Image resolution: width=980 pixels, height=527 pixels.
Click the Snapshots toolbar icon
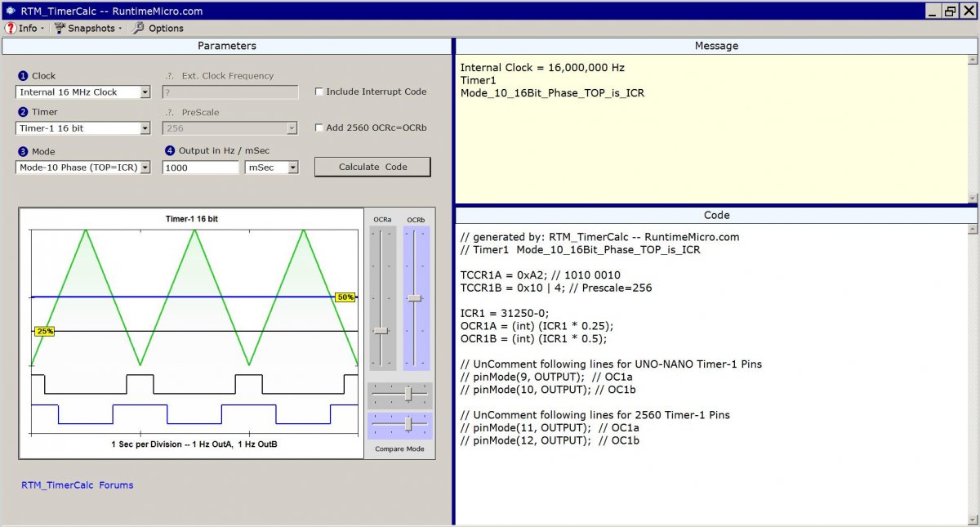(x=60, y=28)
